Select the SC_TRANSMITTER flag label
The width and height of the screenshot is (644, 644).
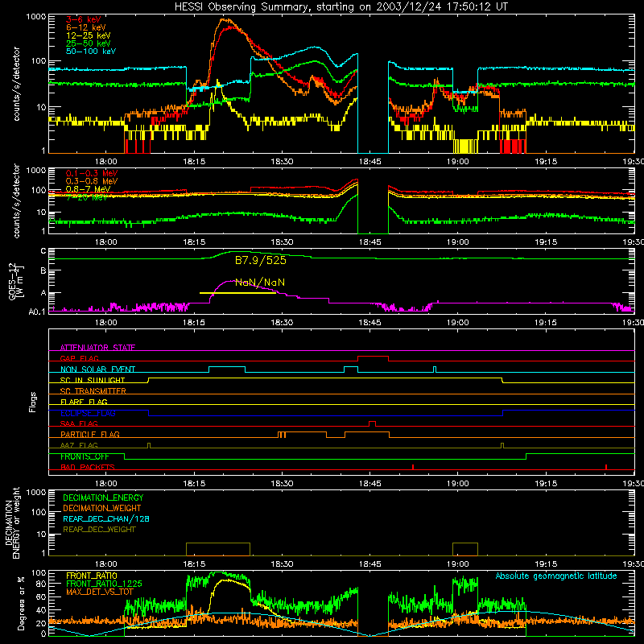tap(93, 391)
